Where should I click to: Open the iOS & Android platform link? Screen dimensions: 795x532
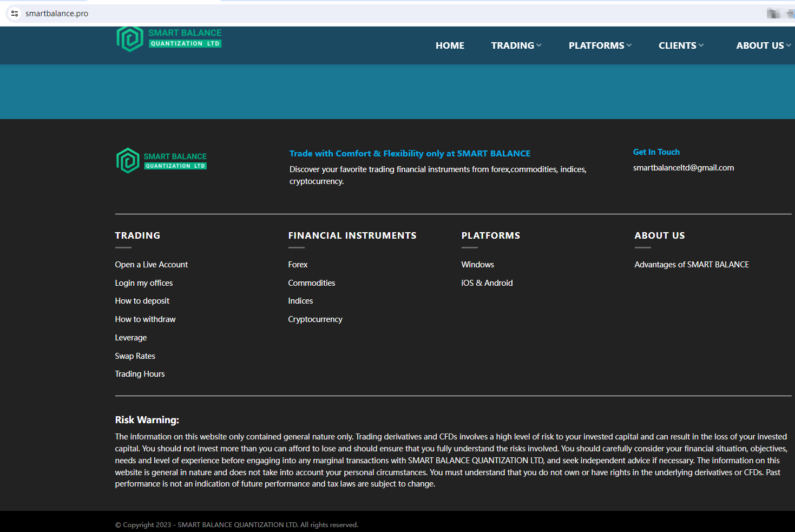pos(487,283)
